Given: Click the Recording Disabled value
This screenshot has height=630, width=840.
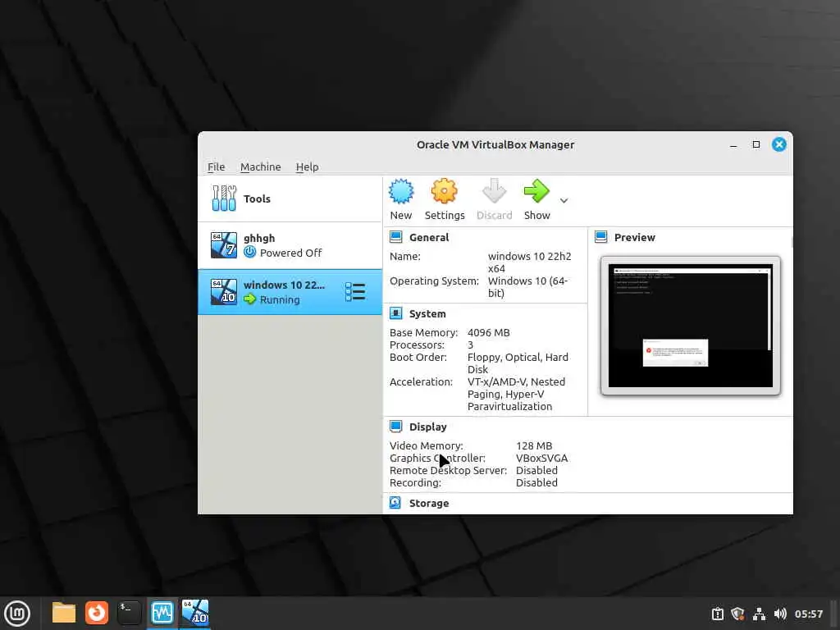Looking at the screenshot, I should tap(536, 482).
